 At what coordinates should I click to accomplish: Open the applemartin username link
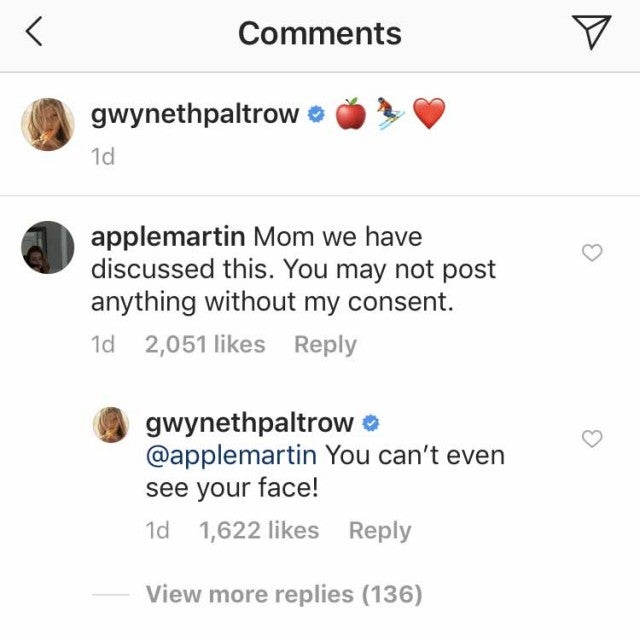(x=168, y=238)
